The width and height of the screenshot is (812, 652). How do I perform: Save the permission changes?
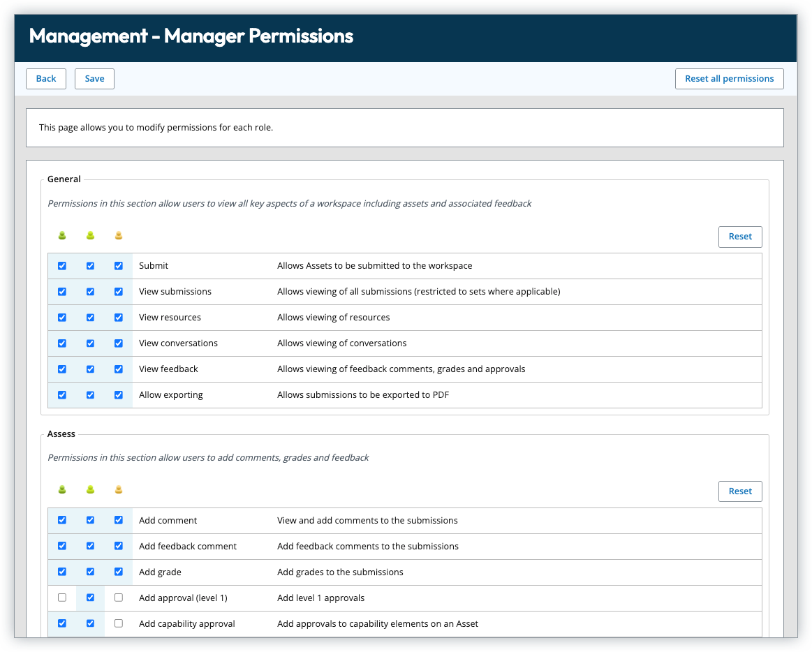pos(94,79)
